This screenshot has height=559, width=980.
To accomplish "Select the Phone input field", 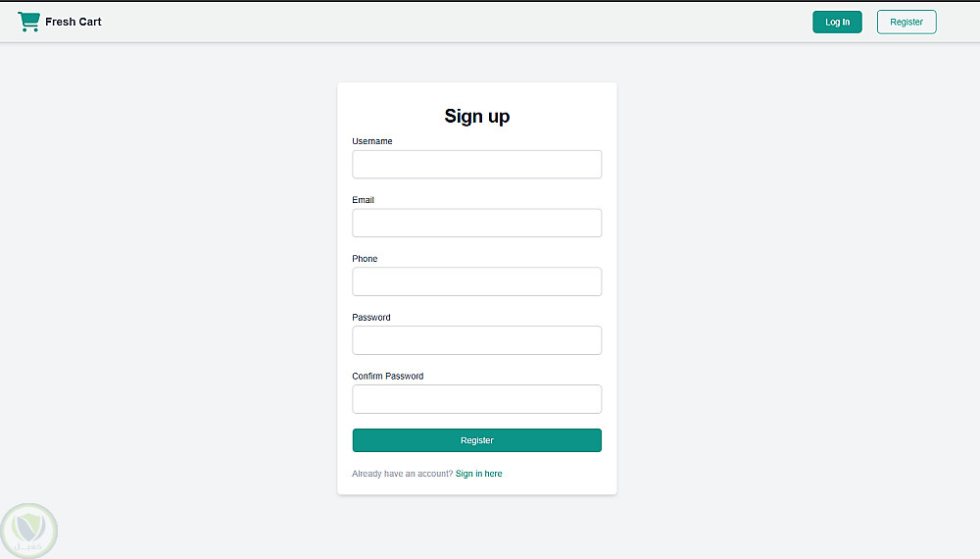I will (476, 282).
